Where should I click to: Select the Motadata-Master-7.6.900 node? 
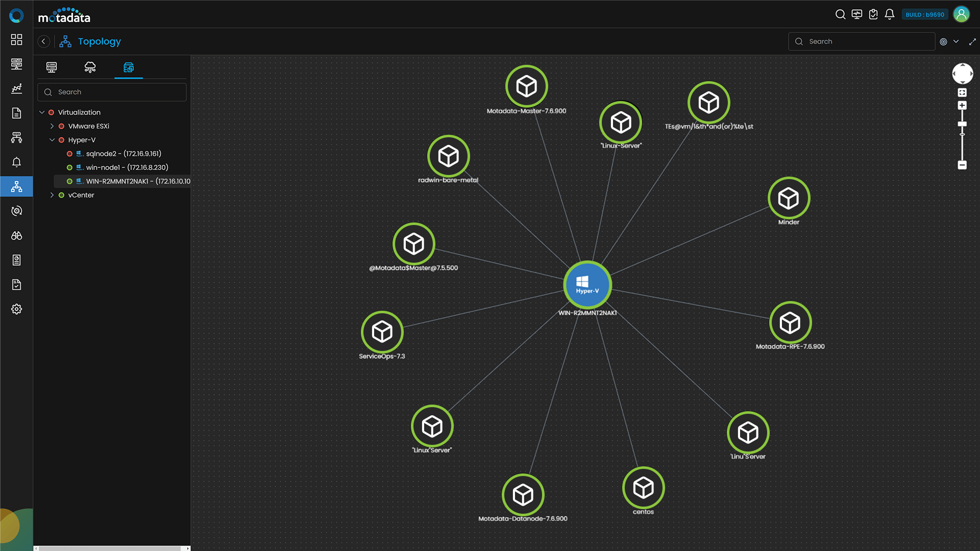526,86
